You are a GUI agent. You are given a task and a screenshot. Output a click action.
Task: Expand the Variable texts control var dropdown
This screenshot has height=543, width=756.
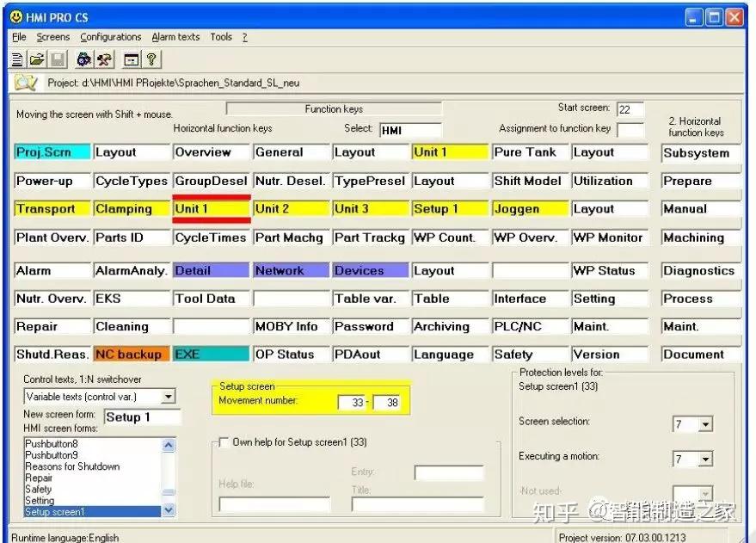tap(168, 397)
